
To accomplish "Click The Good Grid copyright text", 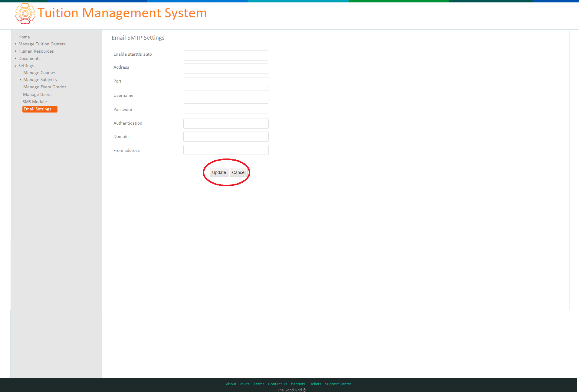I will click(x=291, y=390).
